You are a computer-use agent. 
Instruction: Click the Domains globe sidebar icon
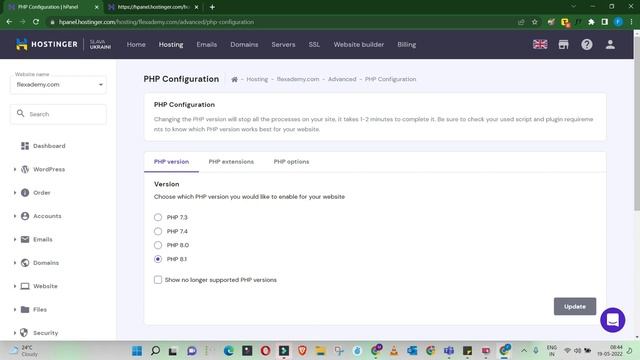[x=25, y=262]
